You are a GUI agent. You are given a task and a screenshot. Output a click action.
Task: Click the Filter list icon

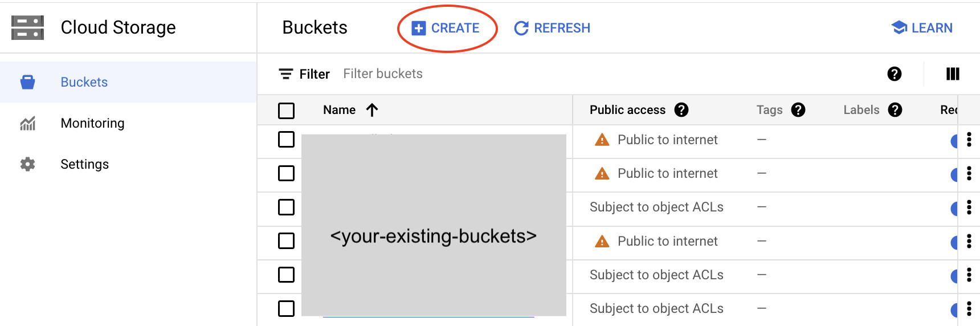pyautogui.click(x=285, y=74)
